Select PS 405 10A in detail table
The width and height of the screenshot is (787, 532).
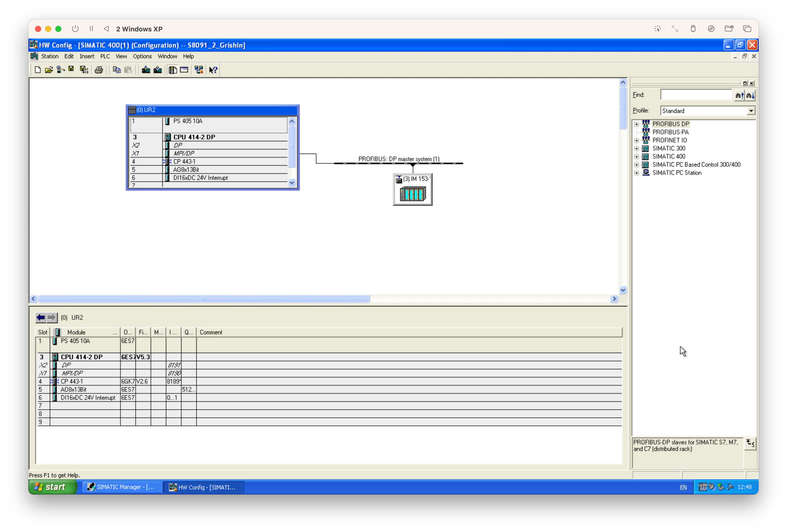(329, 345)
